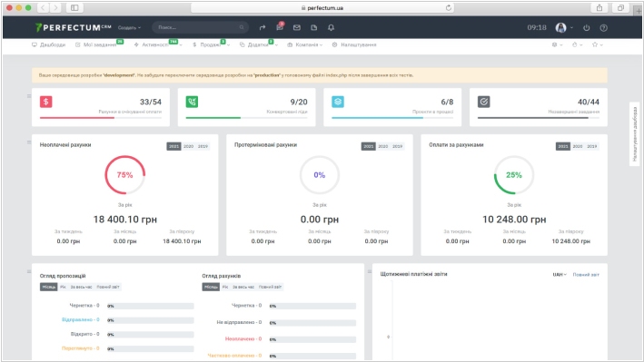Select За весь час in Огляд рахунків

point(243,287)
